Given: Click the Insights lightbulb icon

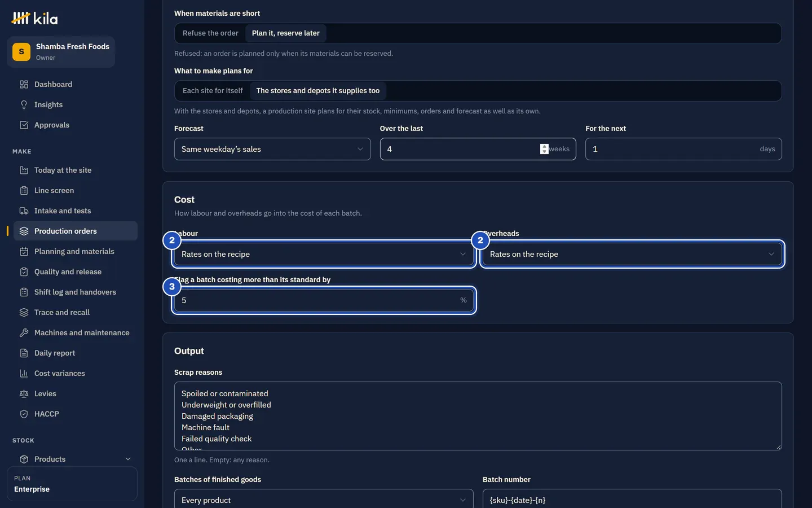Looking at the screenshot, I should pos(24,105).
